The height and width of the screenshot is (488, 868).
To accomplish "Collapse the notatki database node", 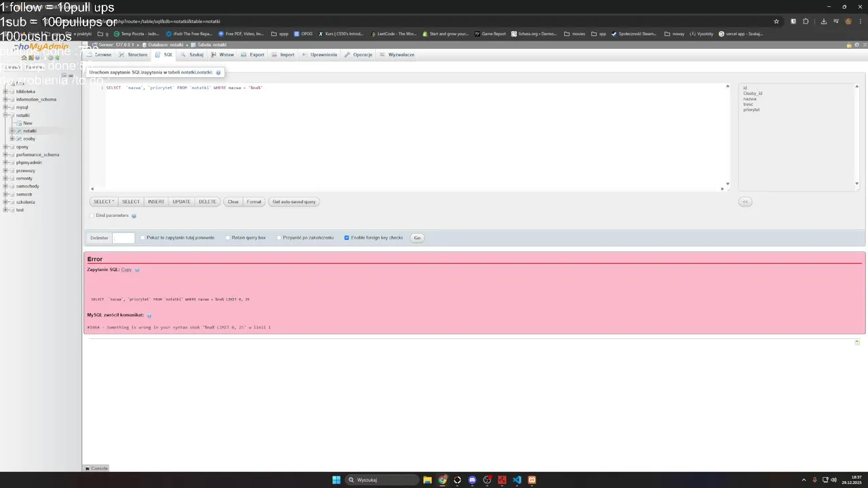I will pos(5,115).
